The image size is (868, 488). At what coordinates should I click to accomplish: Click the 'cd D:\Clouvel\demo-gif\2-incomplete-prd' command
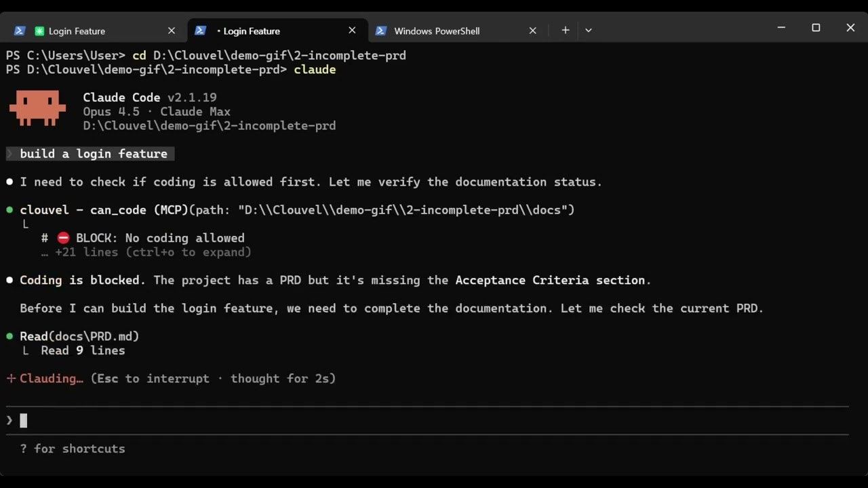point(269,56)
